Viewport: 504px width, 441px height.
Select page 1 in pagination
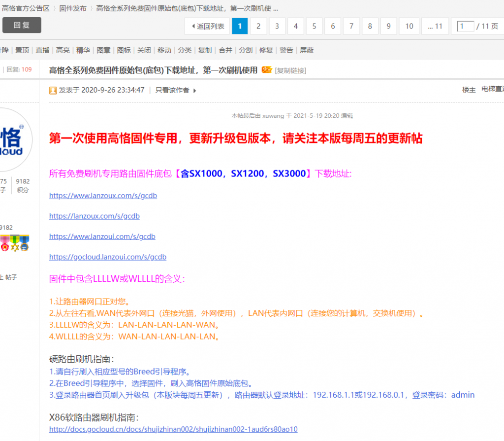click(240, 26)
